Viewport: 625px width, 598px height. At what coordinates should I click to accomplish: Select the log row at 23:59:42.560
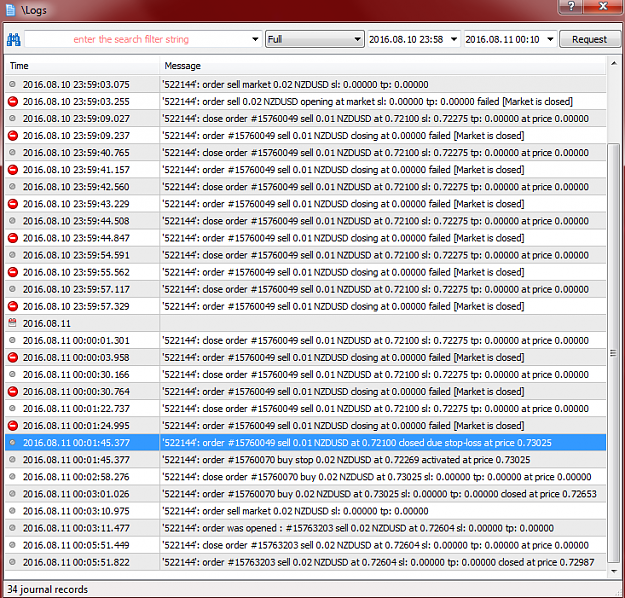point(305,187)
